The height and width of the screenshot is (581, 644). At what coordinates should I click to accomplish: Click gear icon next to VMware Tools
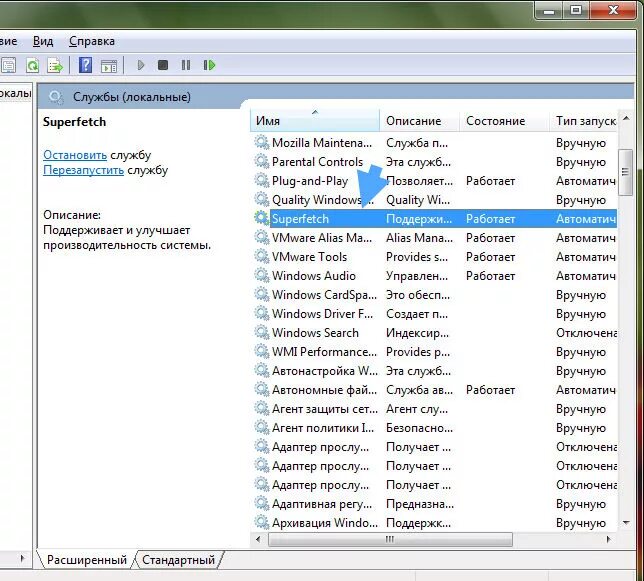(x=261, y=257)
